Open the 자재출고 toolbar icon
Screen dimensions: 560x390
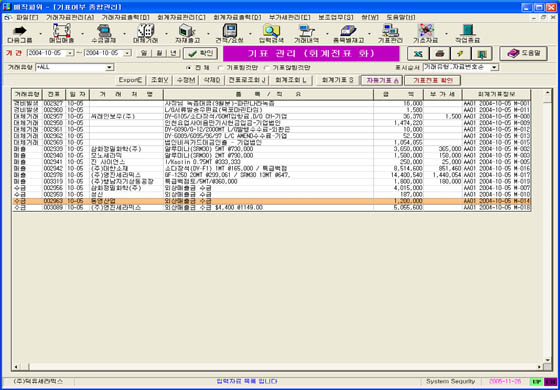(x=187, y=34)
